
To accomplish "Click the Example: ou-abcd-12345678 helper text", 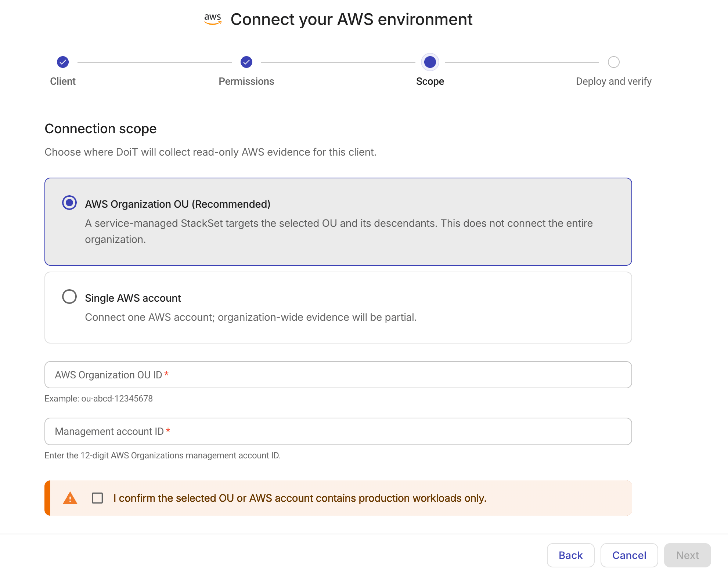I will click(x=99, y=399).
